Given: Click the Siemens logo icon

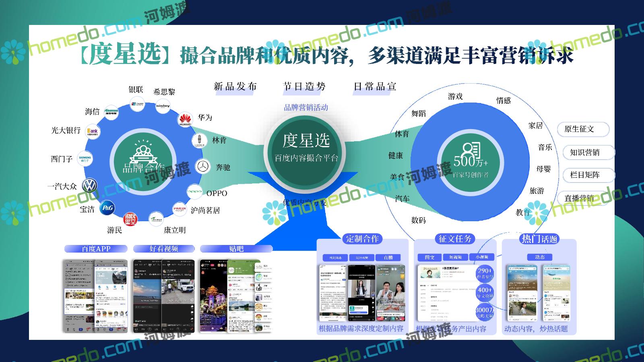Looking at the screenshot, I should [x=85, y=158].
